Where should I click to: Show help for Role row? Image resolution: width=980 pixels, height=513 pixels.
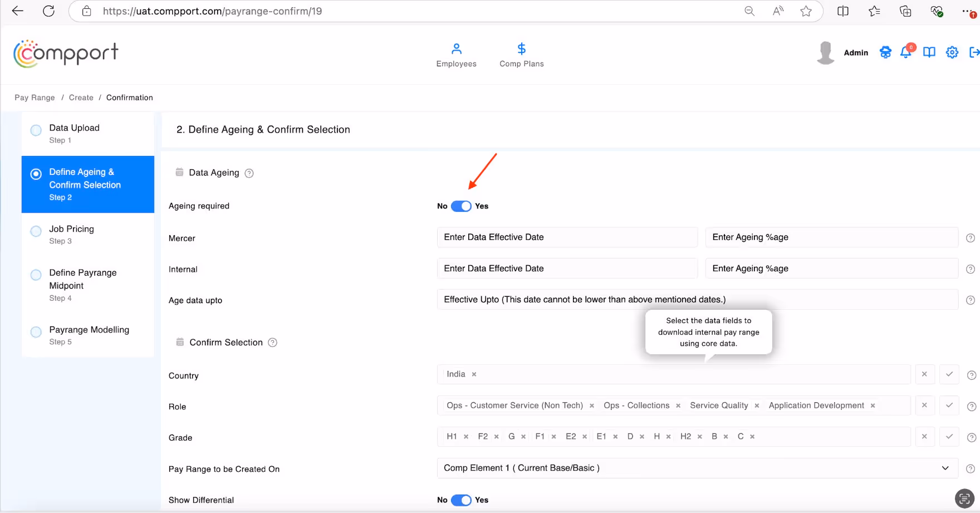972,407
